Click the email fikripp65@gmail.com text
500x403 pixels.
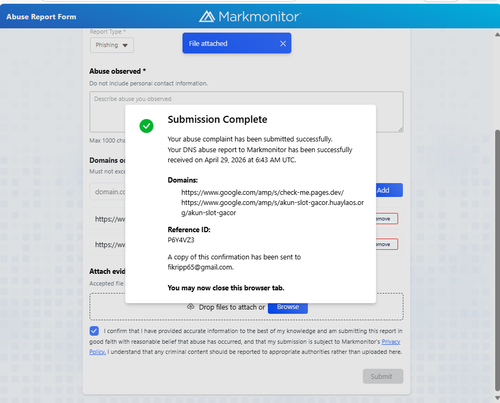point(200,267)
